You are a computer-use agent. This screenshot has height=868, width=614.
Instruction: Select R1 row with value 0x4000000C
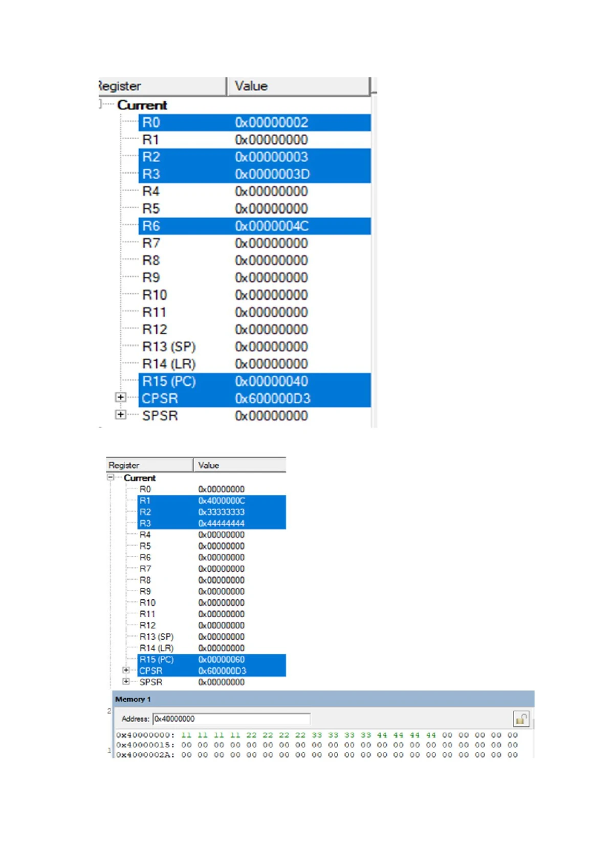[212, 501]
